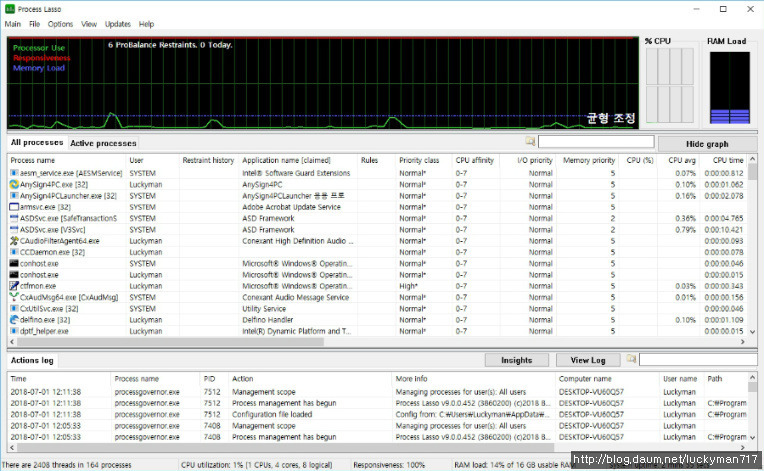The width and height of the screenshot is (764, 471).
Task: Select the Actions log tab
Action: [32, 360]
